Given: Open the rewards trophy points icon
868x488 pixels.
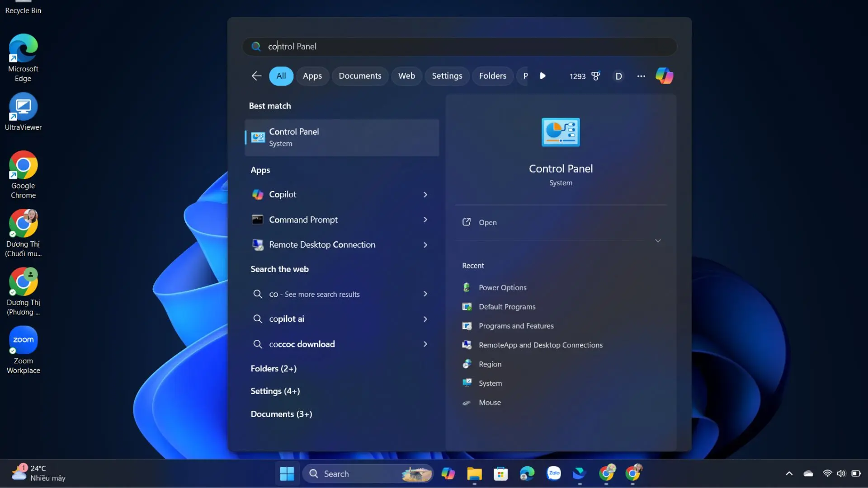Looking at the screenshot, I should click(595, 76).
